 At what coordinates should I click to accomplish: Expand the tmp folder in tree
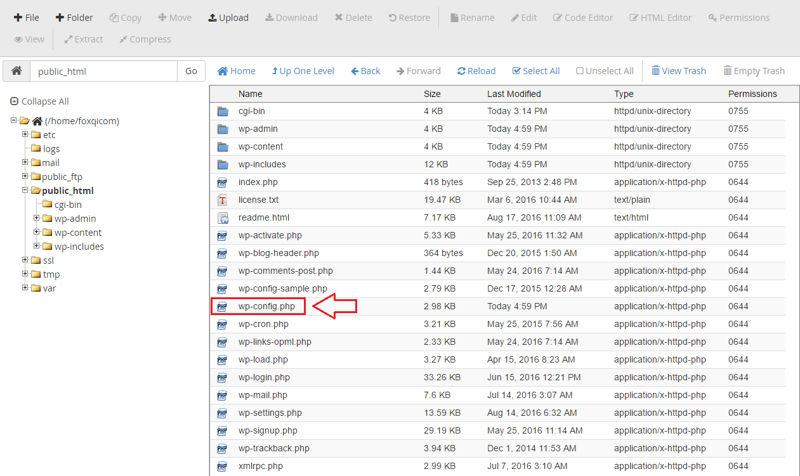[x=25, y=273]
